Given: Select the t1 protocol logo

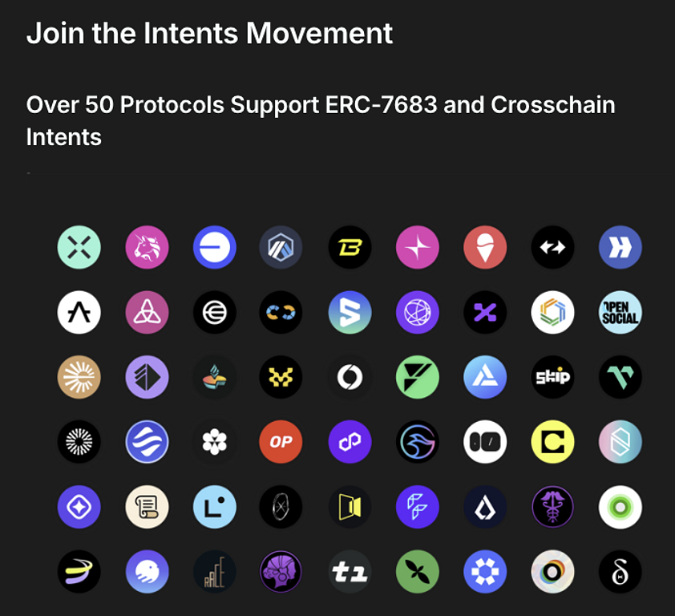Looking at the screenshot, I should [350, 572].
